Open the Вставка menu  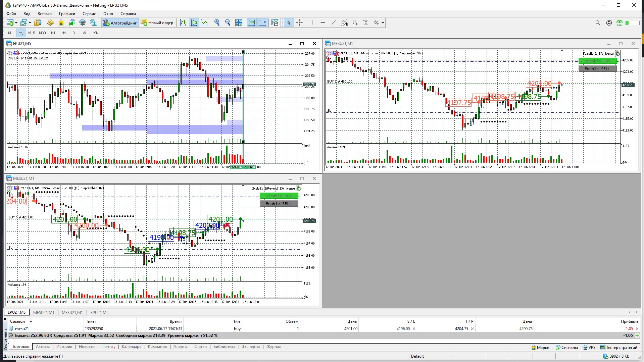coord(45,14)
